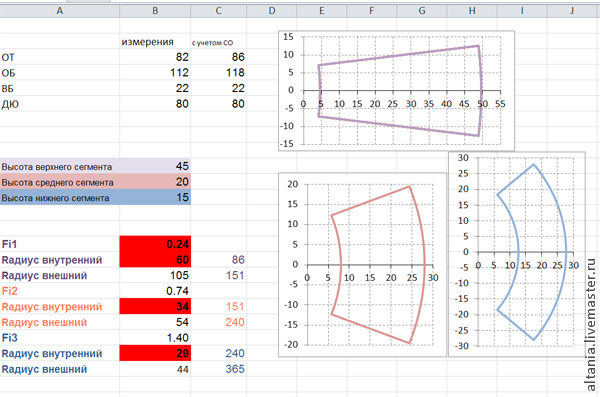Image resolution: width=600 pixels, height=397 pixels.
Task: Select red cell with inner radius 60
Action: tap(155, 260)
